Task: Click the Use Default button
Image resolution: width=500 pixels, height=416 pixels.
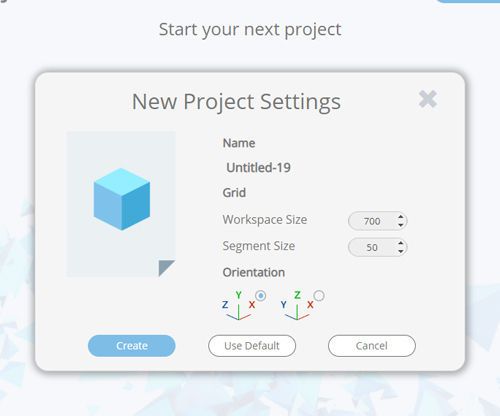Action: pyautogui.click(x=252, y=346)
